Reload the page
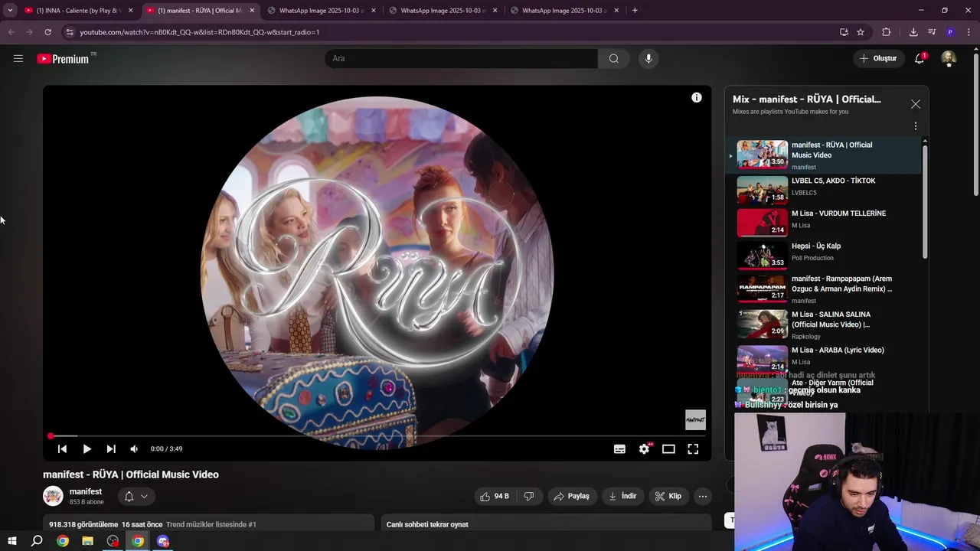 [x=47, y=32]
